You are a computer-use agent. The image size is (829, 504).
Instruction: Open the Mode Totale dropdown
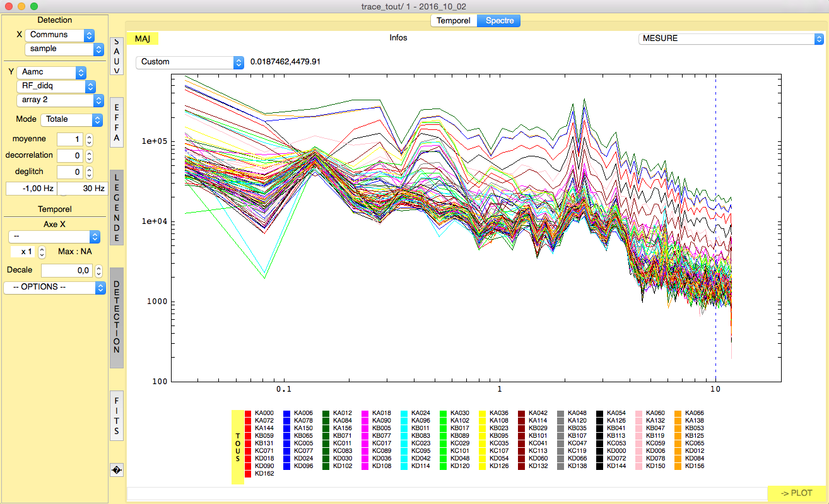coord(71,119)
